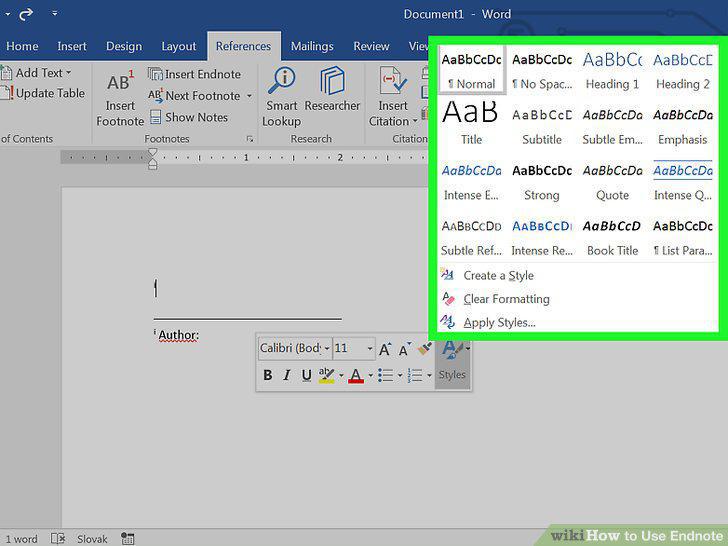Click Next Footnote button
This screenshot has height=546, width=728.
click(x=195, y=96)
